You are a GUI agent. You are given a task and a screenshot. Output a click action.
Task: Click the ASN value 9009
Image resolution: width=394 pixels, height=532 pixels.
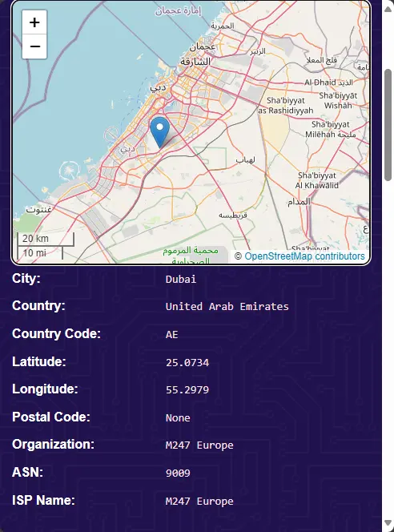[x=178, y=473]
